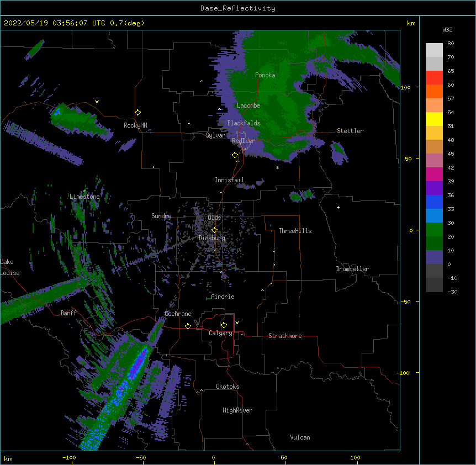The width and height of the screenshot is (476, 465).
Task: Click the yellow diamond marker south of RedDeer
Action: [235, 155]
